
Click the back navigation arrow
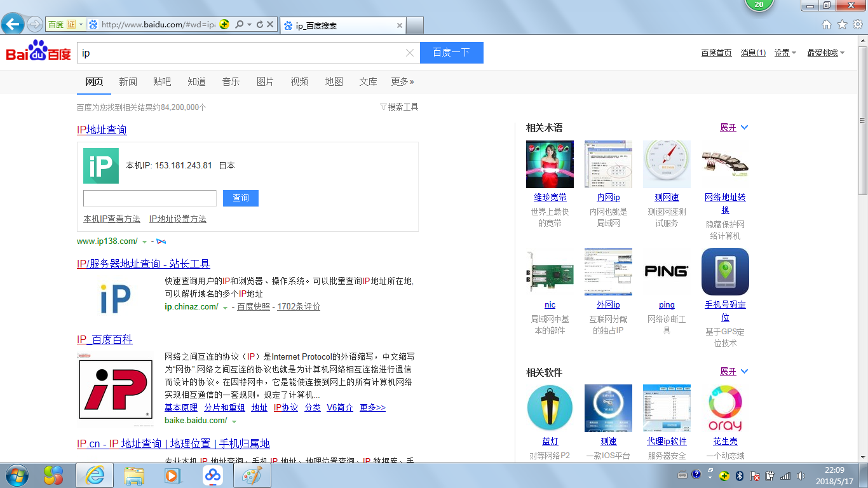pos(13,24)
